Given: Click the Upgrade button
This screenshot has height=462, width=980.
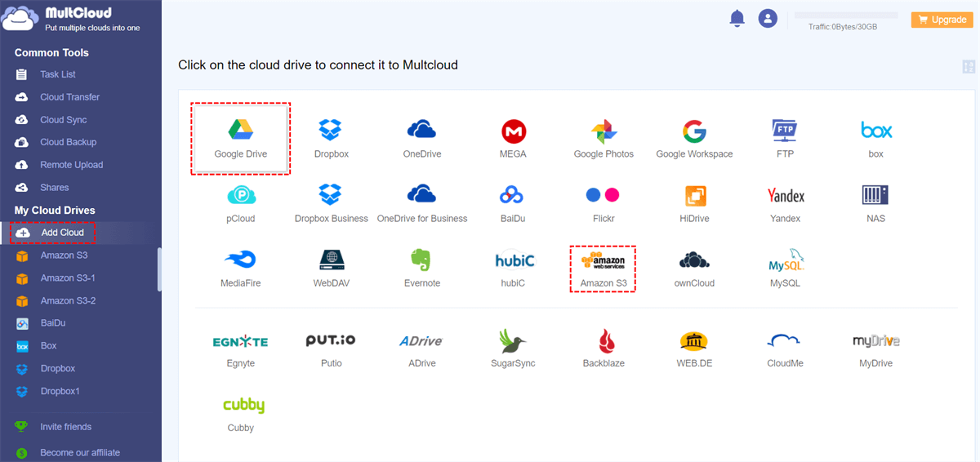Looking at the screenshot, I should [x=942, y=20].
